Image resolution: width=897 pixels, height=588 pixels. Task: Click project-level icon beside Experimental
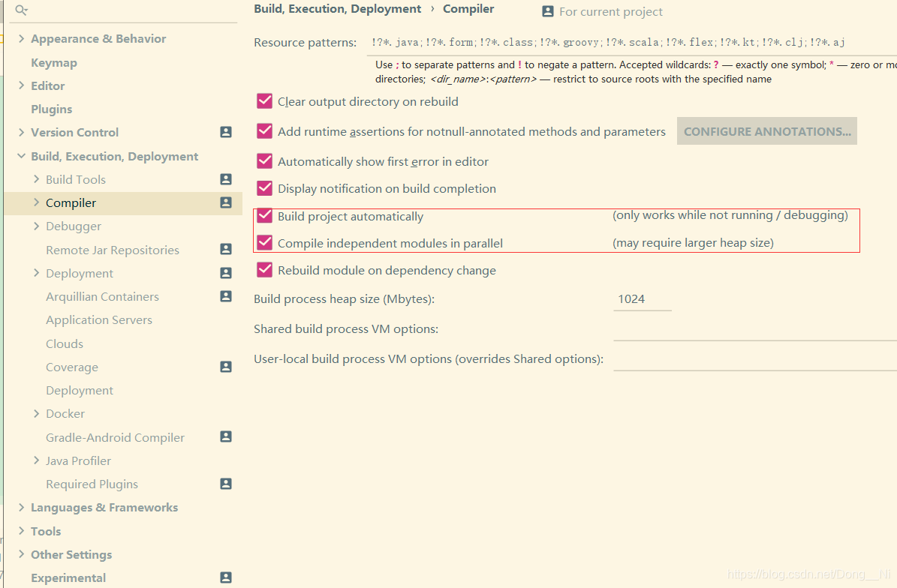[x=226, y=577]
